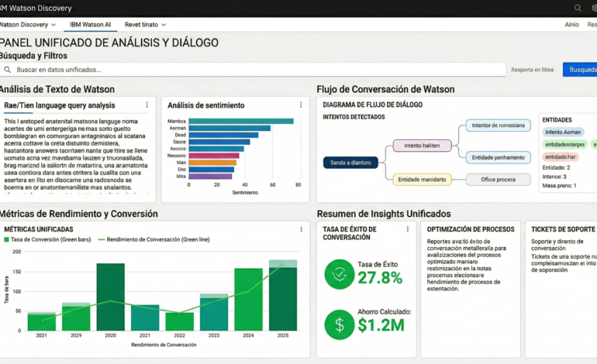Click the Intenoe: 3 count text
The height and width of the screenshot is (364, 597).
coord(554,177)
